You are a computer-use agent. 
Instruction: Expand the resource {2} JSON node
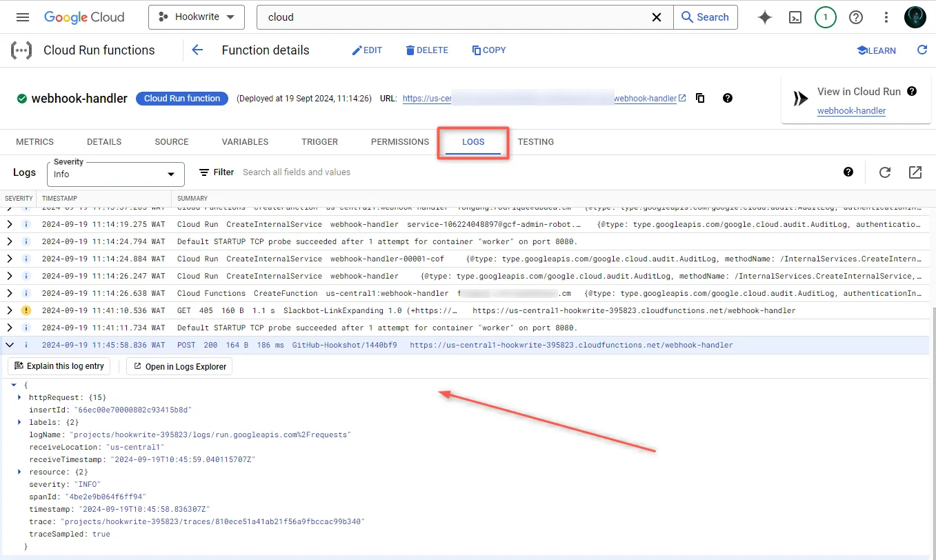pyautogui.click(x=19, y=472)
